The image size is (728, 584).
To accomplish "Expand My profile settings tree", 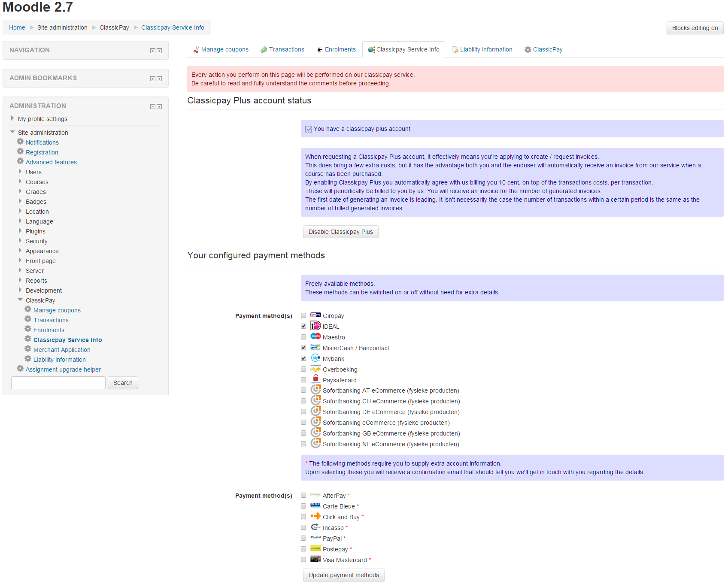I will pos(12,118).
